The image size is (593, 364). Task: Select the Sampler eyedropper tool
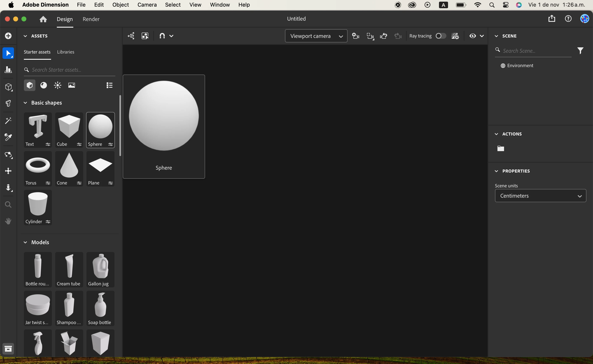click(x=8, y=137)
